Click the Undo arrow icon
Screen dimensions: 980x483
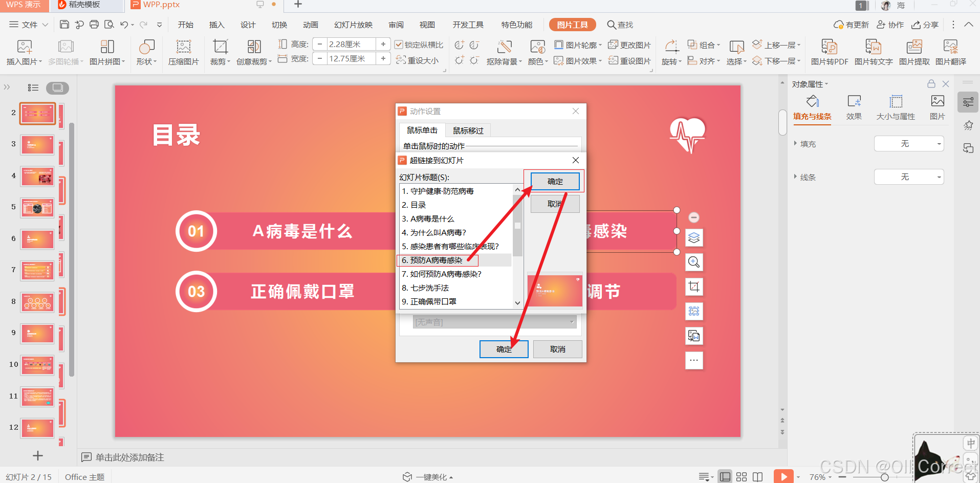tap(124, 25)
